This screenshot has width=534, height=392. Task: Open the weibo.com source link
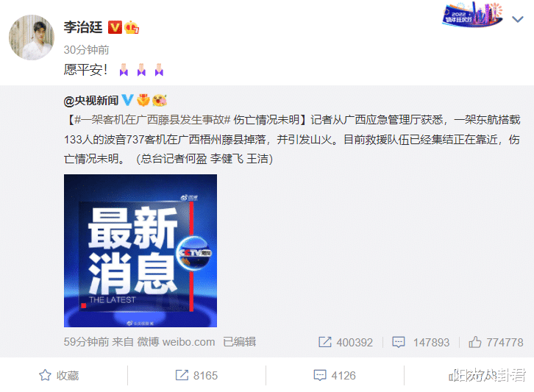189,341
